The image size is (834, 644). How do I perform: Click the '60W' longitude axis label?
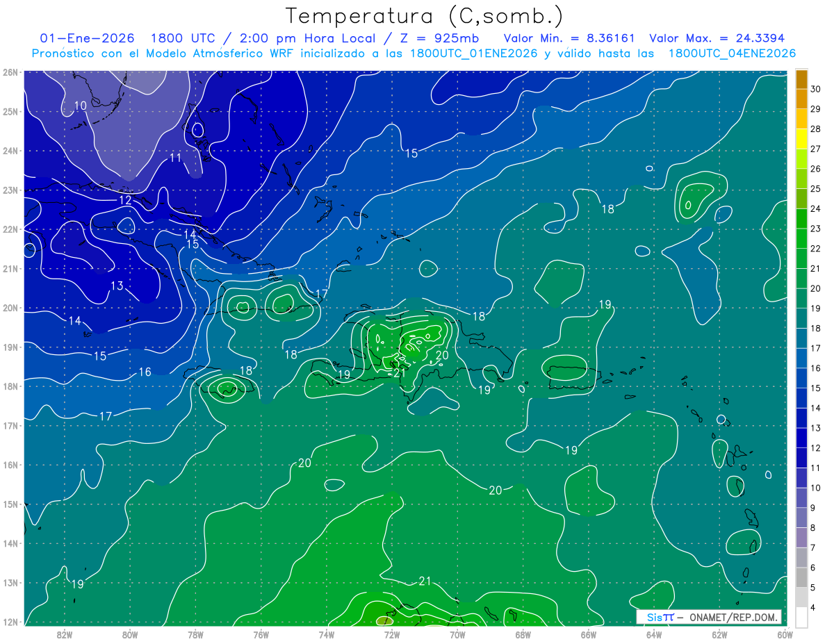coord(785,634)
